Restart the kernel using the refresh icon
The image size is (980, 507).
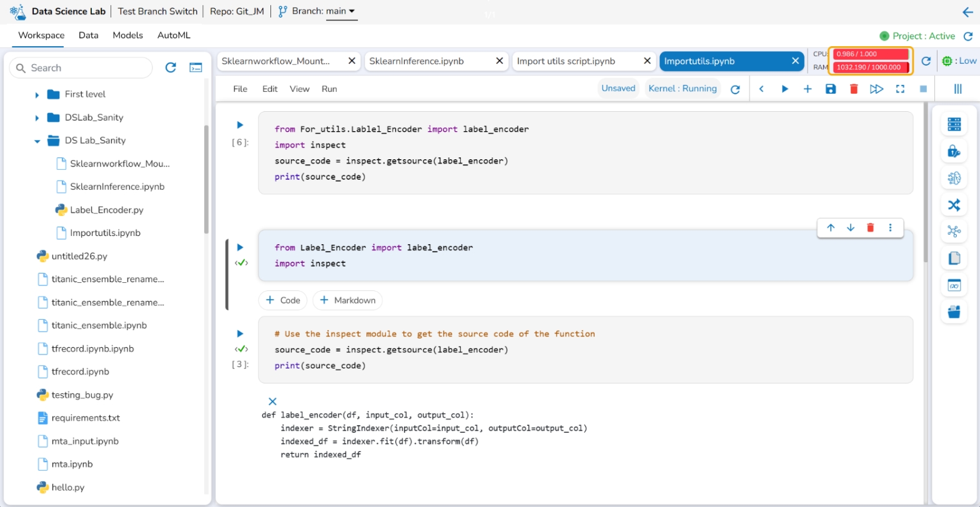[x=735, y=89]
